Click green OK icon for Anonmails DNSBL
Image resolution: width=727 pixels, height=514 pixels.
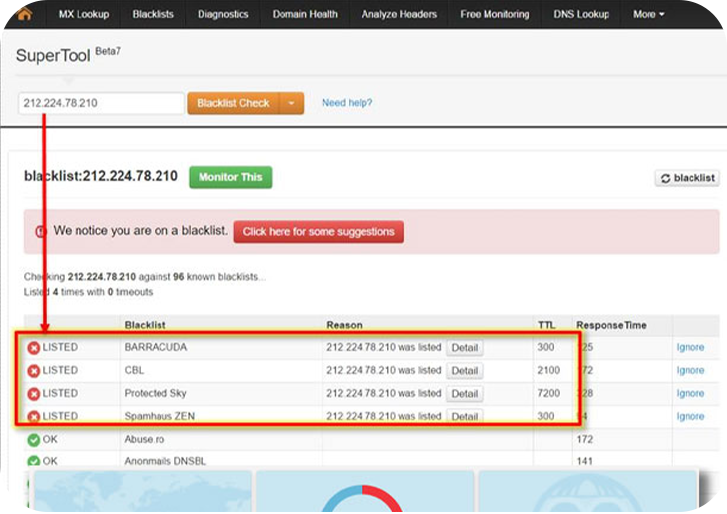coord(33,461)
